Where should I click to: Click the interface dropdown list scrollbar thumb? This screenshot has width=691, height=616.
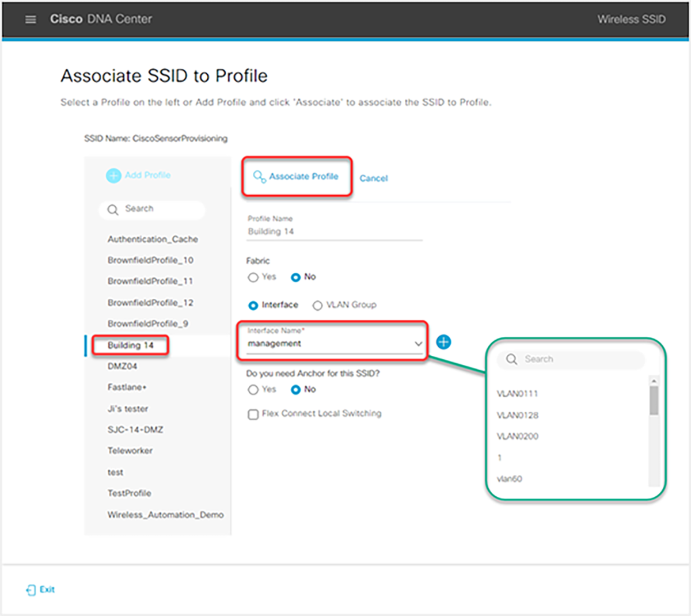pyautogui.click(x=654, y=401)
